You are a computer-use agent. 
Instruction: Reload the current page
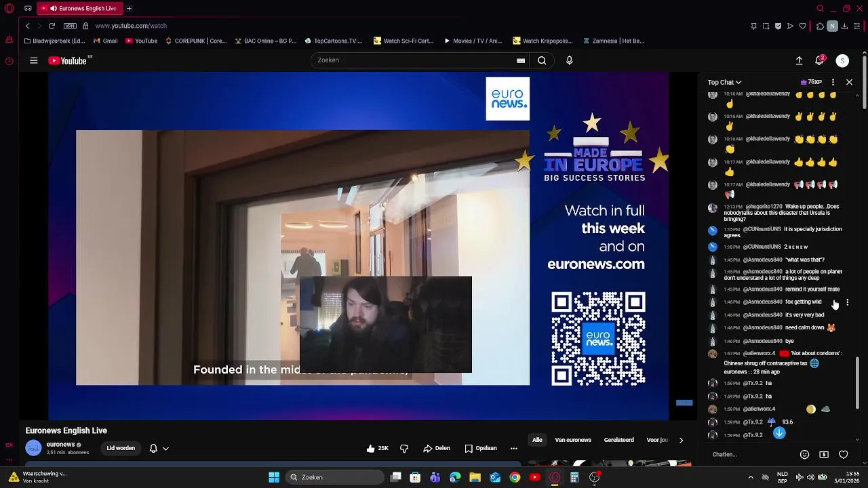coord(52,26)
